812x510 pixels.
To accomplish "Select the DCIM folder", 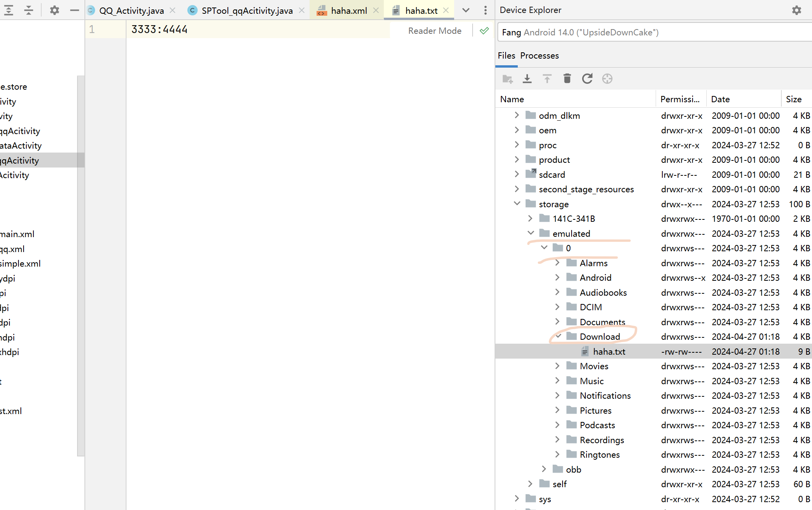I will 591,307.
